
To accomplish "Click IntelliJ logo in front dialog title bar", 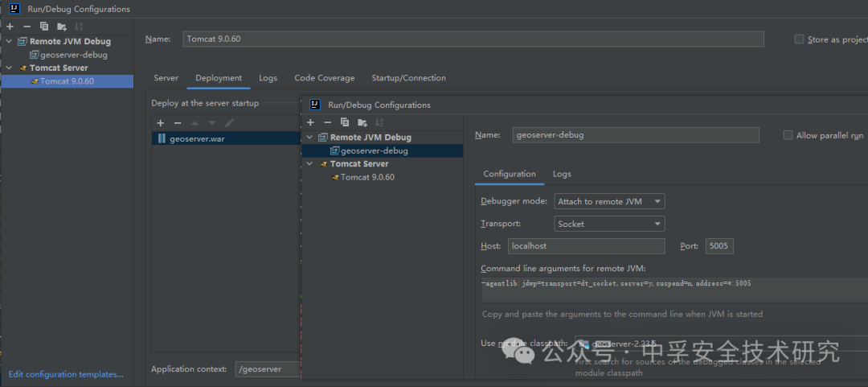I will click(316, 105).
